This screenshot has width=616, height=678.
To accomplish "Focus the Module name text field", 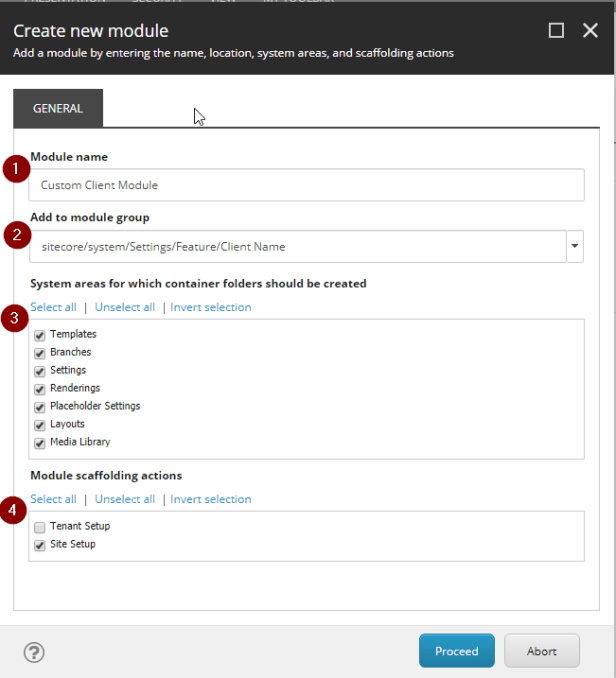I will point(306,185).
